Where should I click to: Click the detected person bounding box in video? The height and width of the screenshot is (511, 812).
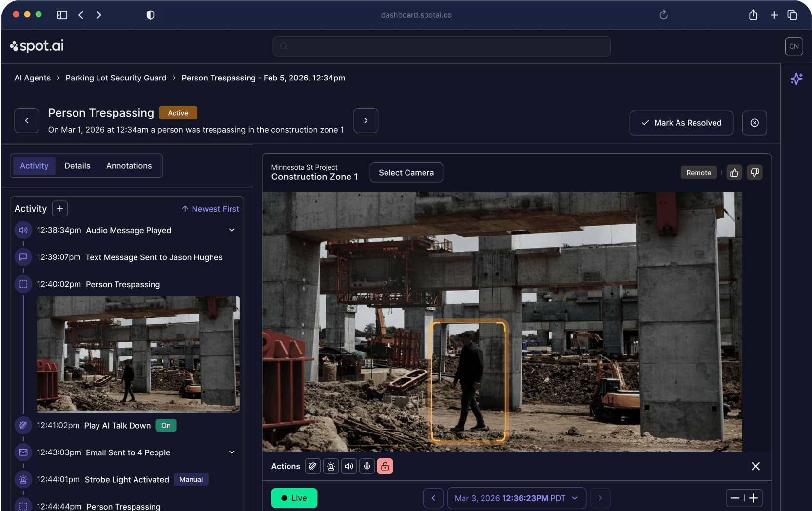[x=468, y=381]
